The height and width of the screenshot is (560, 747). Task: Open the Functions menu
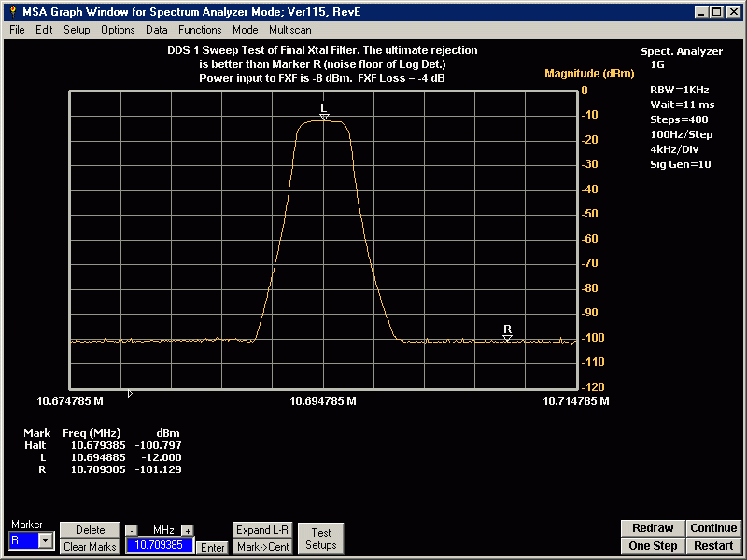pos(200,30)
